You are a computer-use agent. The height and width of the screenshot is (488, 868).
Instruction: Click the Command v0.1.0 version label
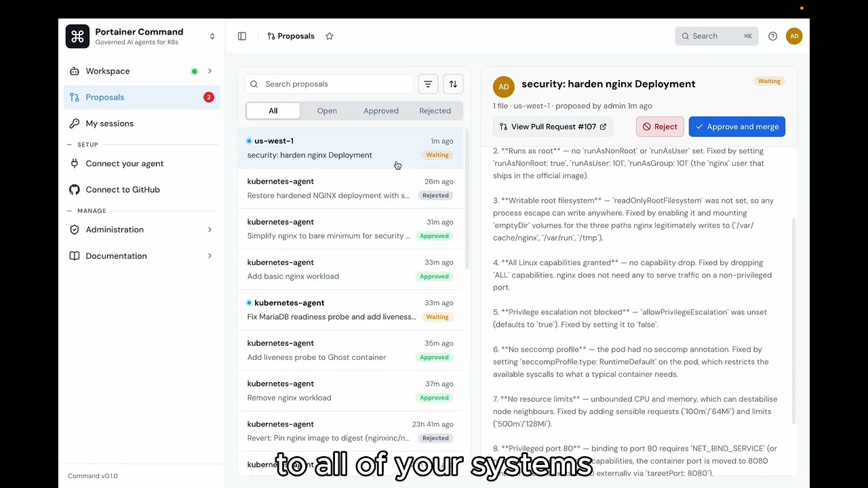[93, 476]
